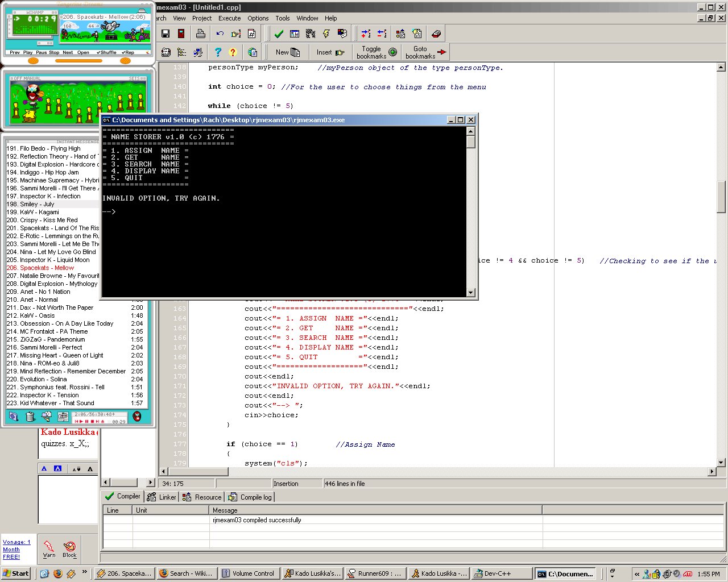Click the Block buddy icon
728x582 pixels.
[69, 549]
